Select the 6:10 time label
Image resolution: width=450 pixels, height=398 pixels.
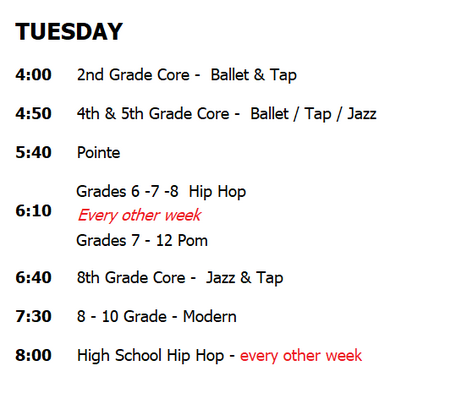(x=33, y=211)
